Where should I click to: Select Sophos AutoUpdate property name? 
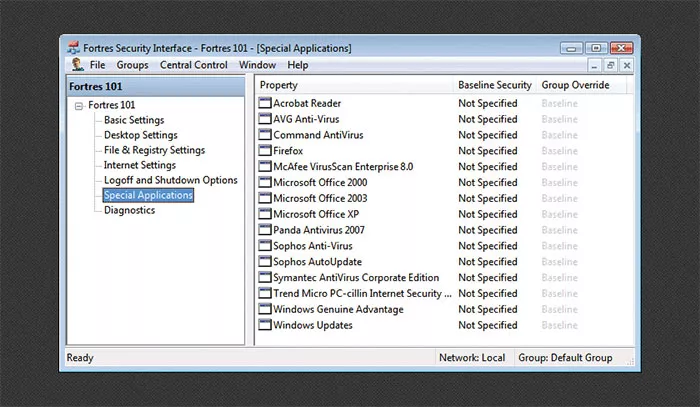click(x=317, y=262)
